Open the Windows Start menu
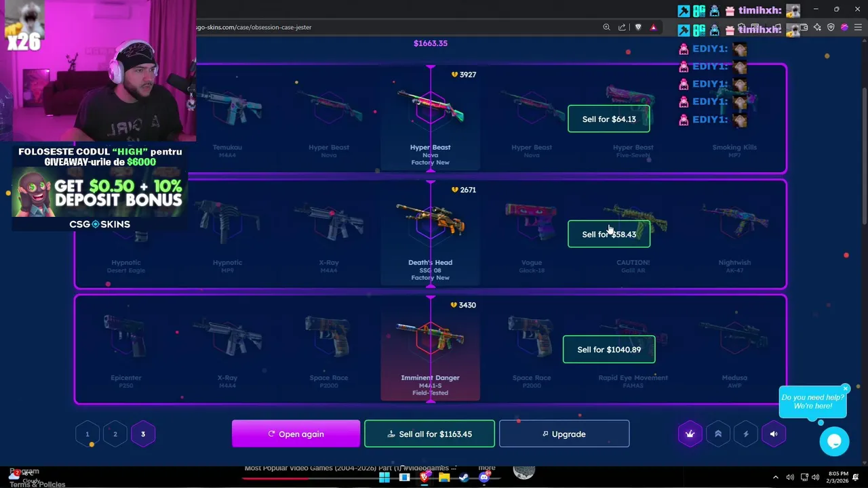Image resolution: width=868 pixels, height=488 pixels. tap(384, 477)
